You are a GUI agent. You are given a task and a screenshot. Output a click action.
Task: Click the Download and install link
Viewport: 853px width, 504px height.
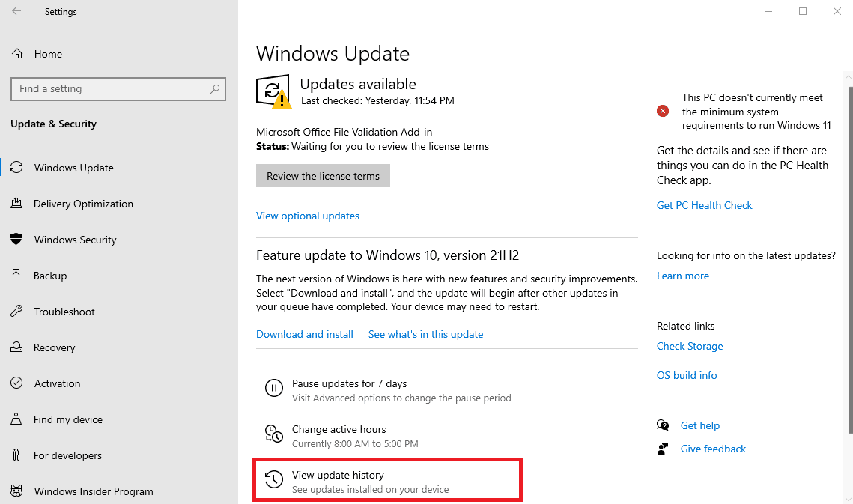tap(304, 334)
